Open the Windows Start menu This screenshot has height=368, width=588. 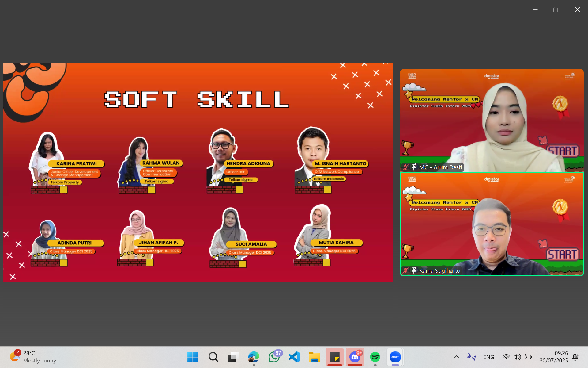(193, 357)
